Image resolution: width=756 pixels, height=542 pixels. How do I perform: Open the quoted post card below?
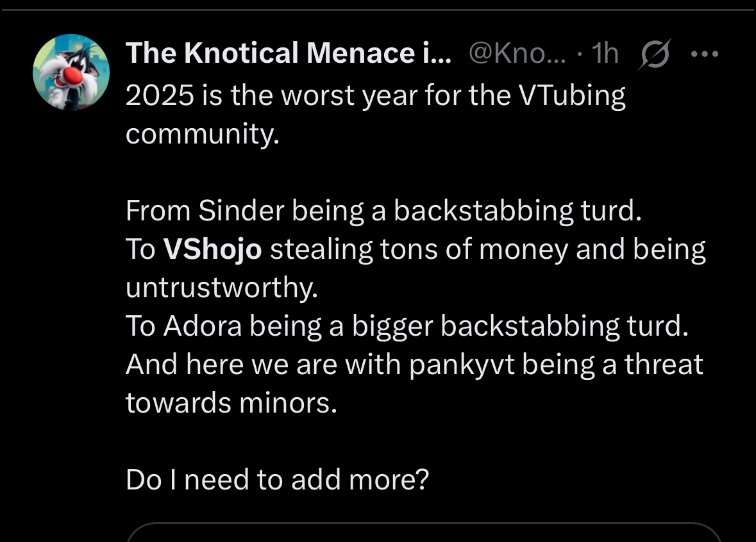(423, 533)
